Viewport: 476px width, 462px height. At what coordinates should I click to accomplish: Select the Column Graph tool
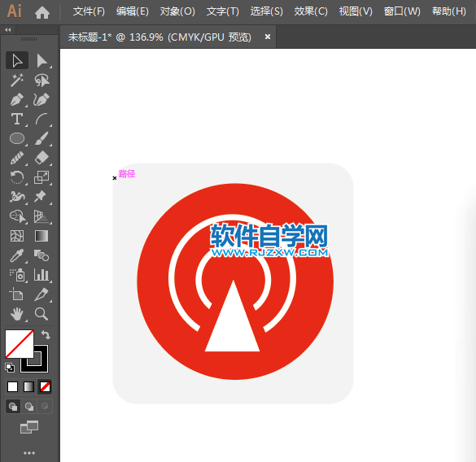point(41,275)
